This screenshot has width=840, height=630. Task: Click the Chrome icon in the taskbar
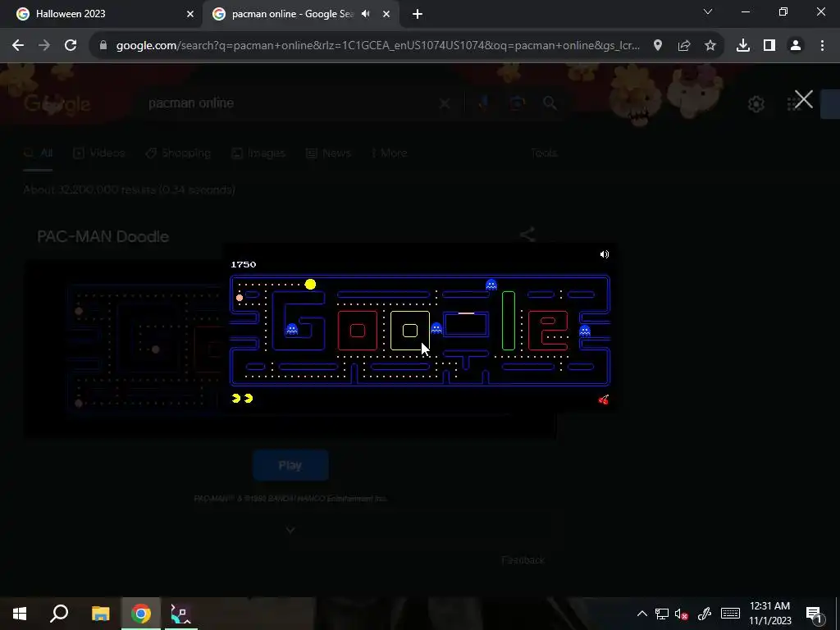(141, 614)
